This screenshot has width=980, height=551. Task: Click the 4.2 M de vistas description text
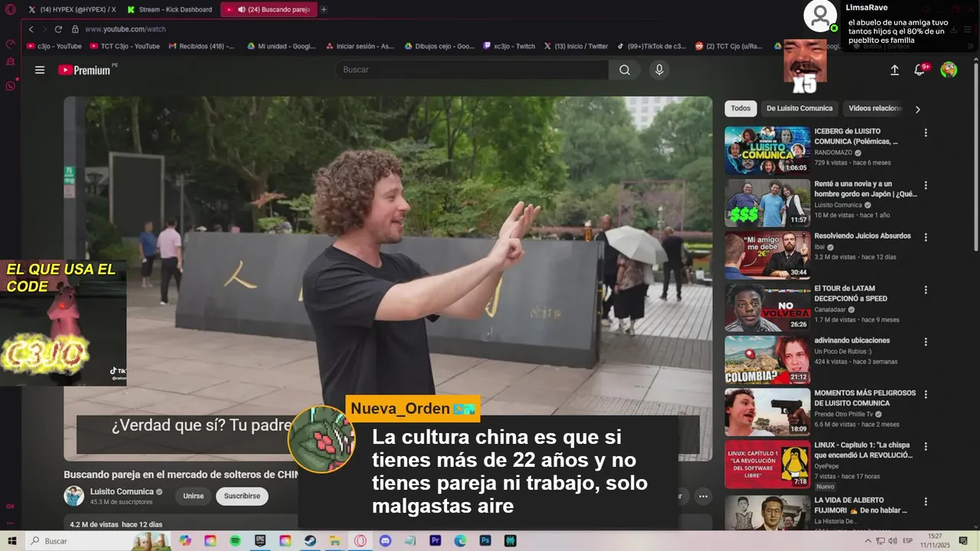(x=116, y=525)
